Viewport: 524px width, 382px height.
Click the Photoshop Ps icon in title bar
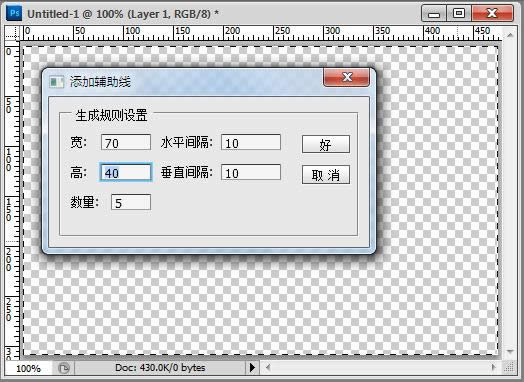click(14, 13)
